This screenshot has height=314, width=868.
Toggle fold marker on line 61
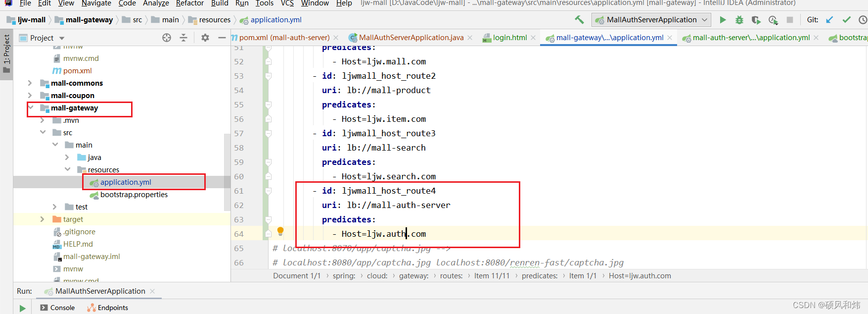point(268,191)
